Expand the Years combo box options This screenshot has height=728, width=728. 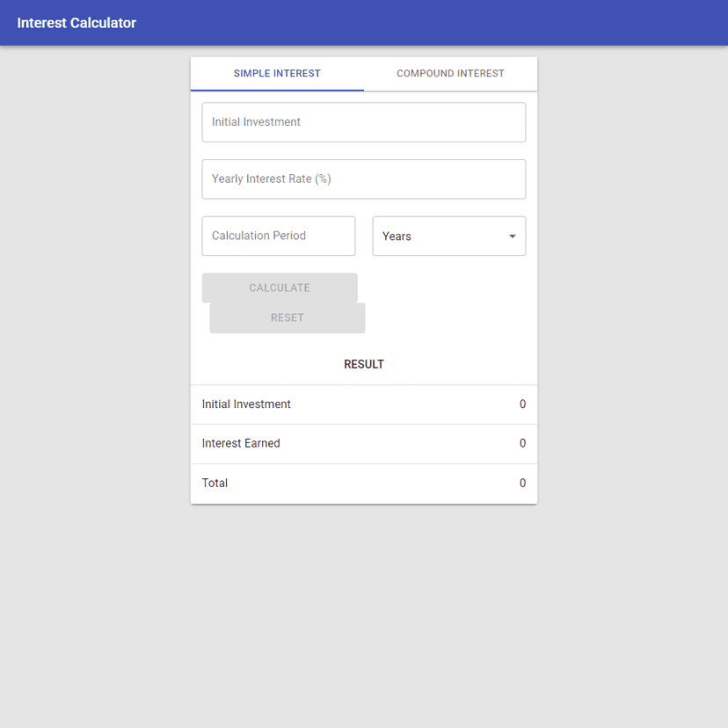(449, 236)
